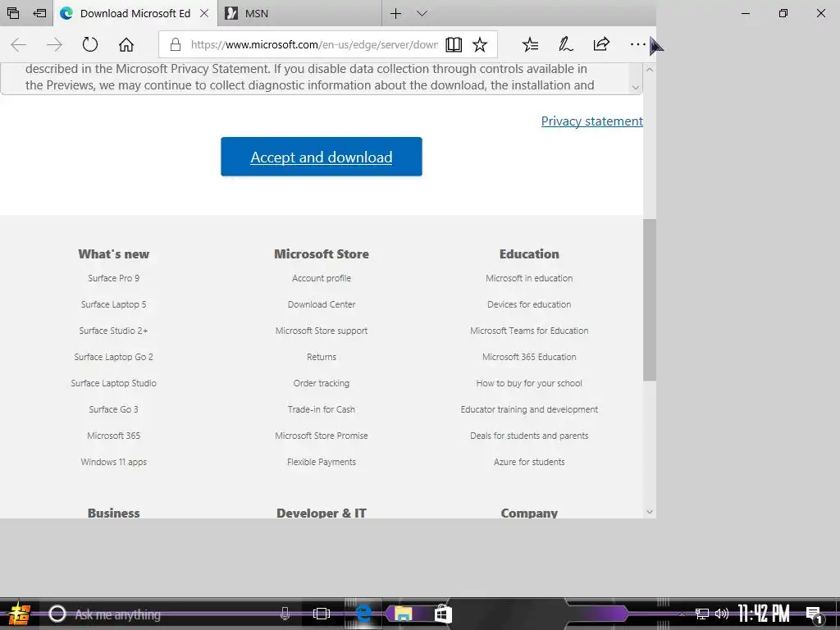Open Educator training and development link
The width and height of the screenshot is (840, 630).
point(529,409)
